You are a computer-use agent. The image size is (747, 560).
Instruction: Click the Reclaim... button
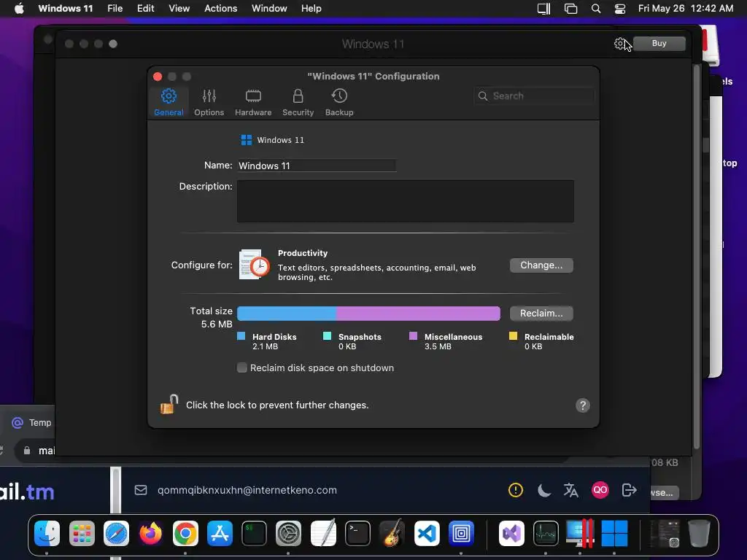[x=541, y=314]
